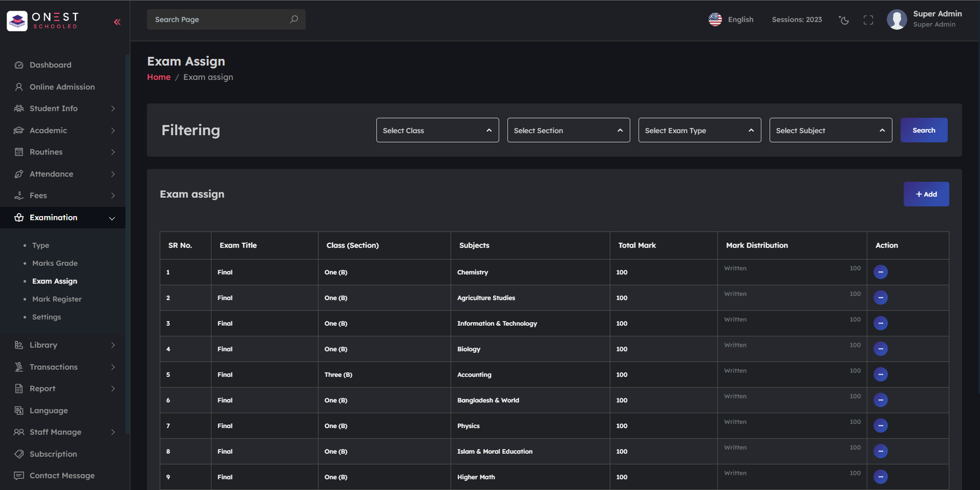This screenshot has width=980, height=490.
Task: Click the Search filter button
Action: pyautogui.click(x=924, y=130)
